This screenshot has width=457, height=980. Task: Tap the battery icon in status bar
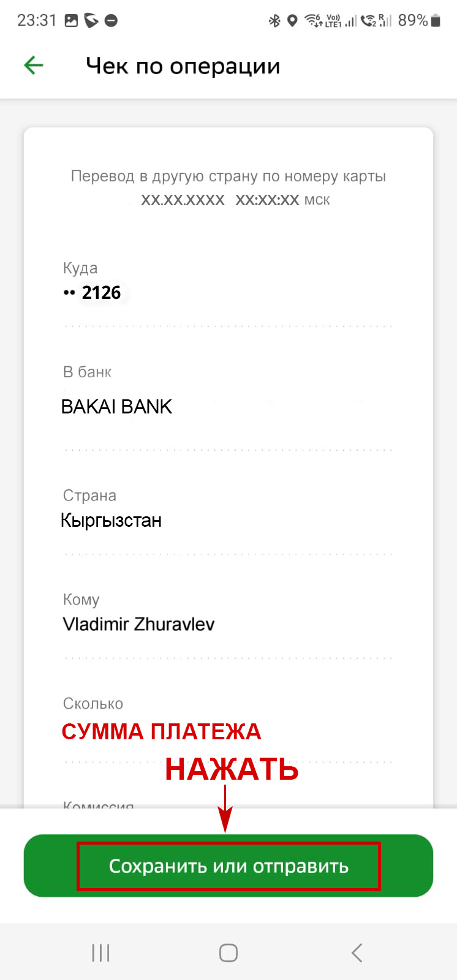point(436,21)
